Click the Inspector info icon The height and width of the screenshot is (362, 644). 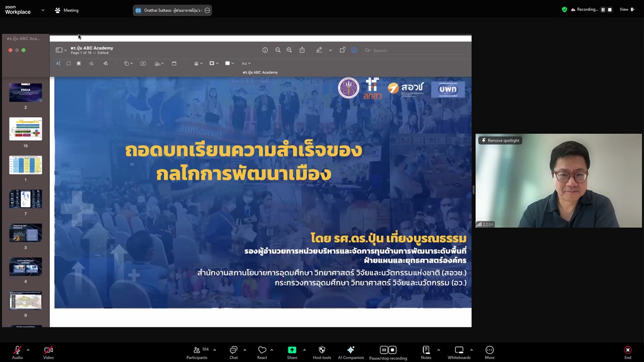pyautogui.click(x=265, y=50)
